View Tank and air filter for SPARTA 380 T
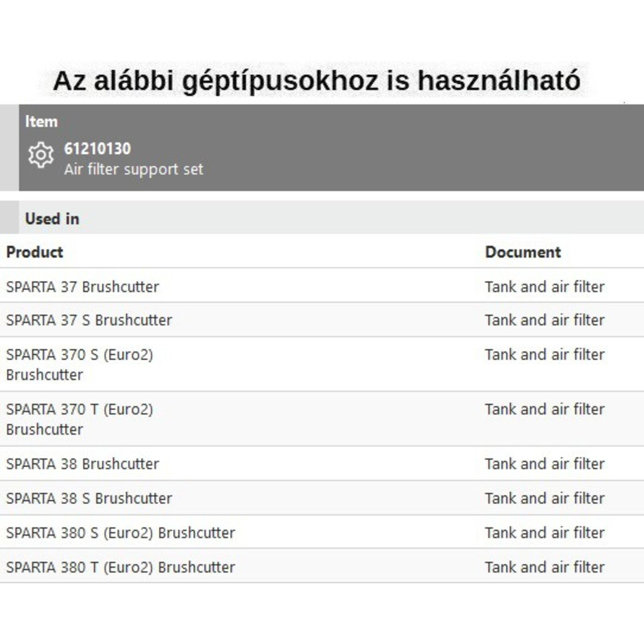Viewport: 644px width, 644px height. (x=544, y=568)
